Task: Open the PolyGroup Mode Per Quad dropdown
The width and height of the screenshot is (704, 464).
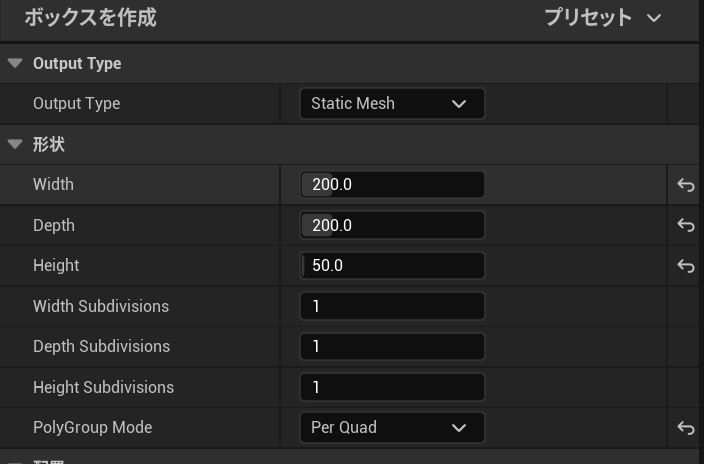Action: (x=392, y=427)
